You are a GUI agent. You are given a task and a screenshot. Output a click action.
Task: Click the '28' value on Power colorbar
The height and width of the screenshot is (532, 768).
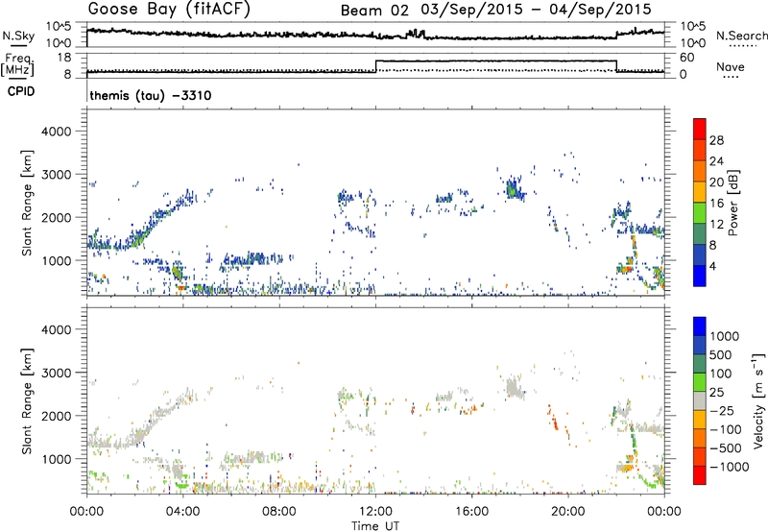pyautogui.click(x=716, y=140)
